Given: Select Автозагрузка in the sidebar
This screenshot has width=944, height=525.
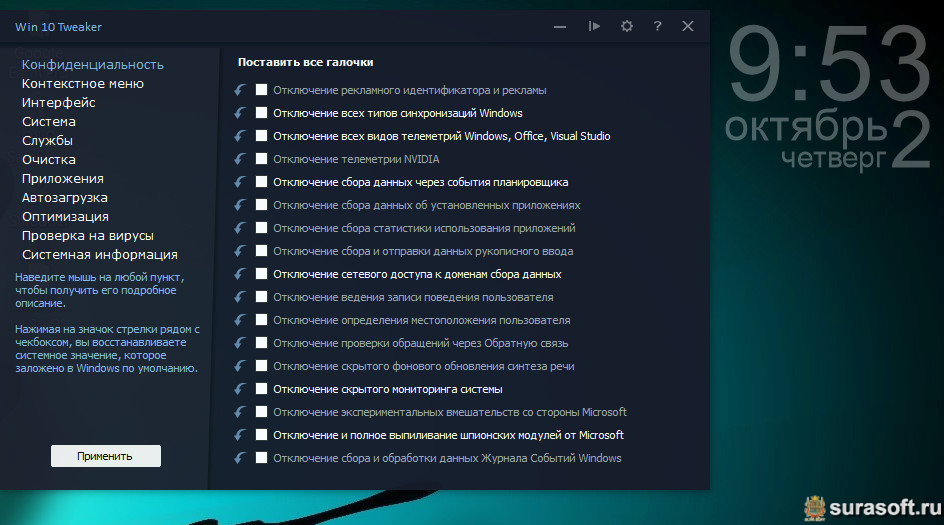Looking at the screenshot, I should pyautogui.click(x=65, y=198).
